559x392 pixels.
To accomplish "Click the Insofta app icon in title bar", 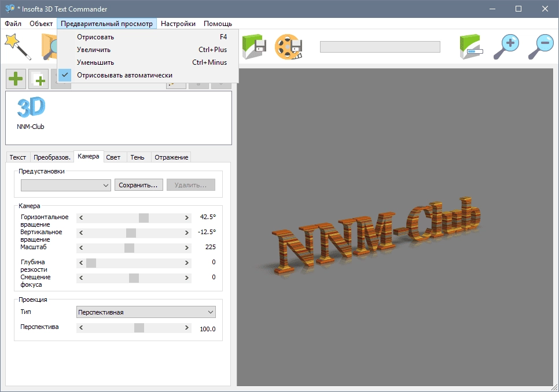I will (10, 9).
